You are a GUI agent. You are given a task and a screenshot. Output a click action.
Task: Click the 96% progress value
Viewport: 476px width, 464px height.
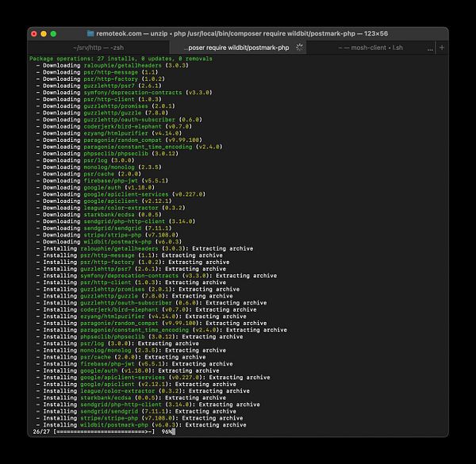click(x=167, y=431)
